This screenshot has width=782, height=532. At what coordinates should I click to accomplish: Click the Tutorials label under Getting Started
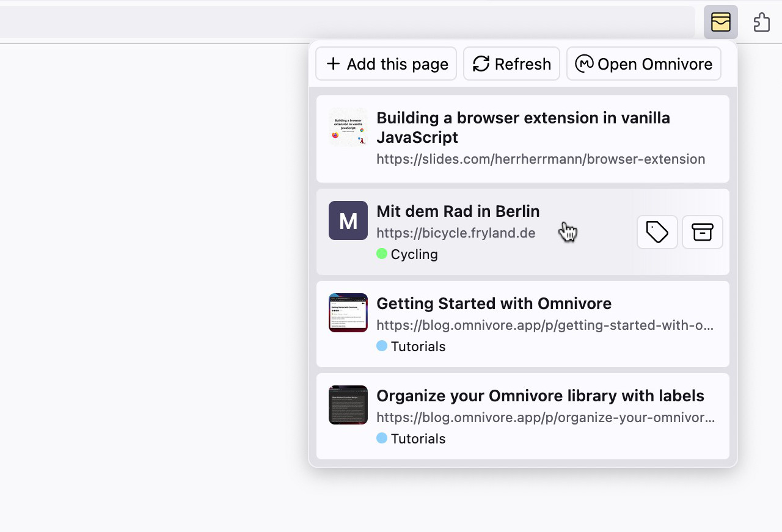(x=418, y=346)
